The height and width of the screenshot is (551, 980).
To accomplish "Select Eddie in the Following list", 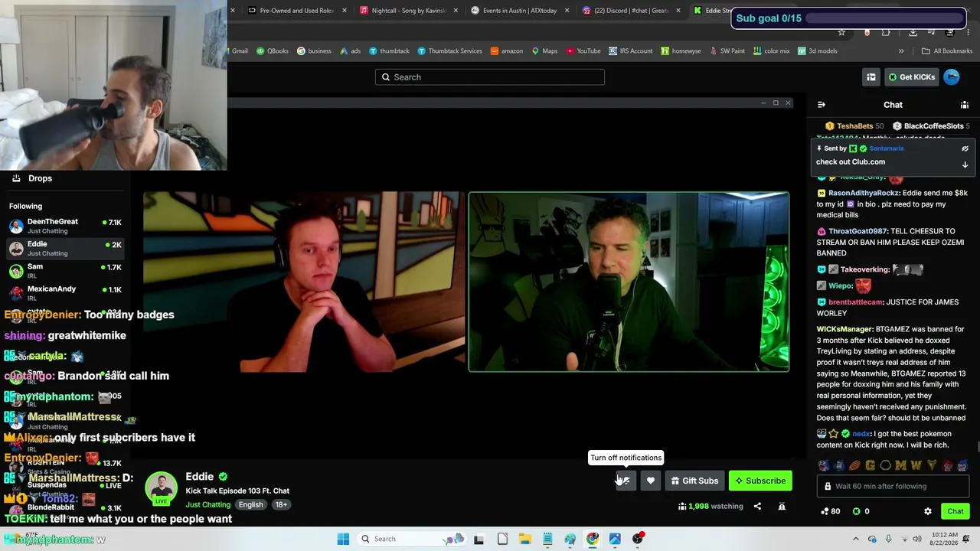I will [65, 249].
